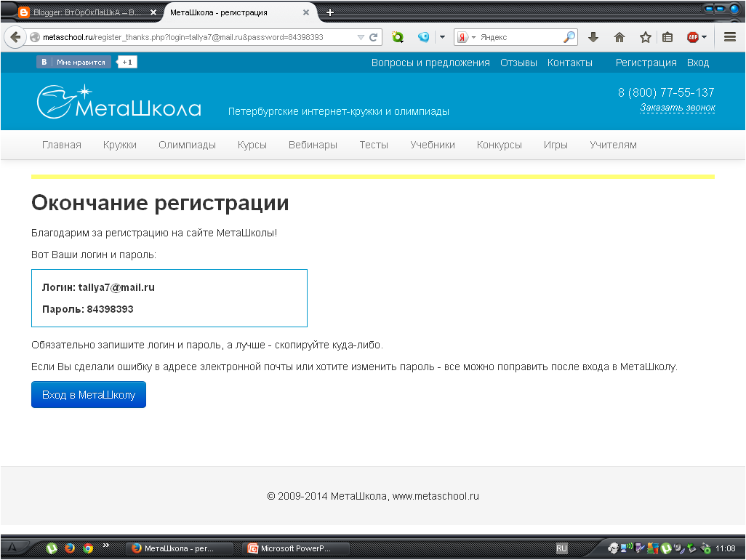This screenshot has width=746, height=560.
Task: Open the Игры menu item
Action: pos(556,145)
